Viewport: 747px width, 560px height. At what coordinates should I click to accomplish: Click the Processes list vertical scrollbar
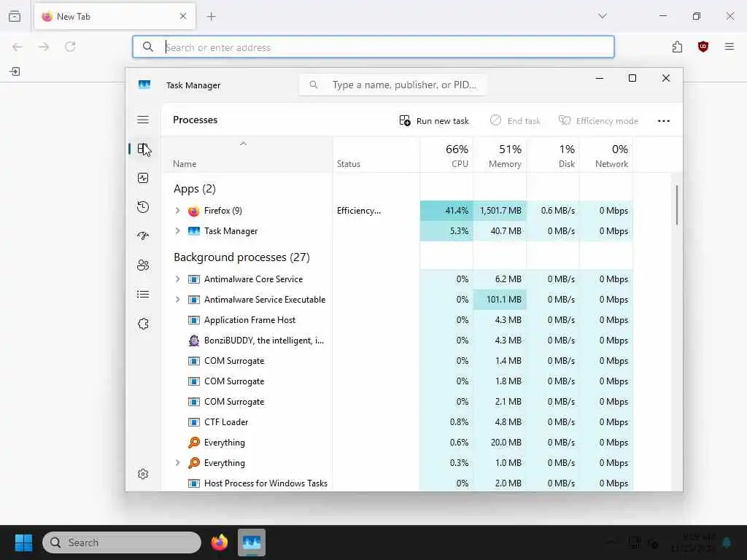click(676, 205)
